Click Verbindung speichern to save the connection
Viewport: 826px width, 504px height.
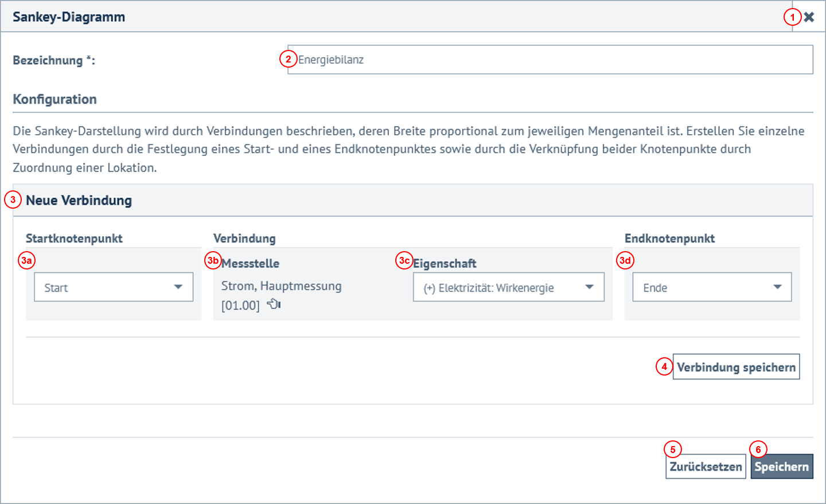(x=736, y=366)
